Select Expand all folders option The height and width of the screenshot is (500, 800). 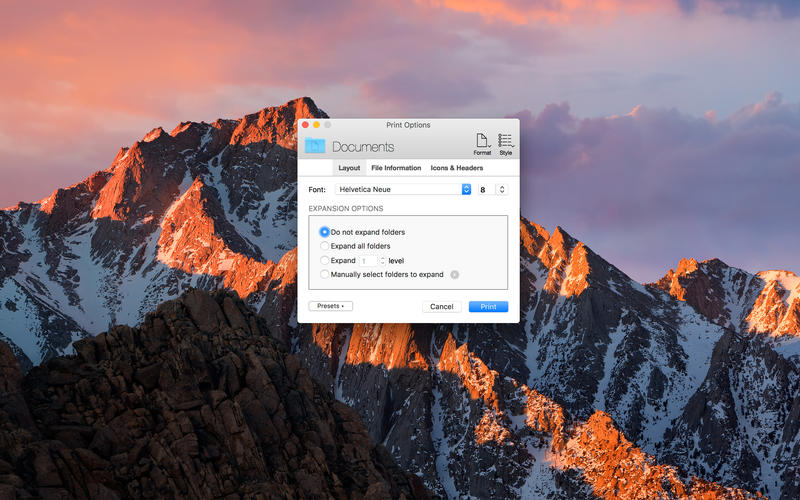tap(324, 246)
